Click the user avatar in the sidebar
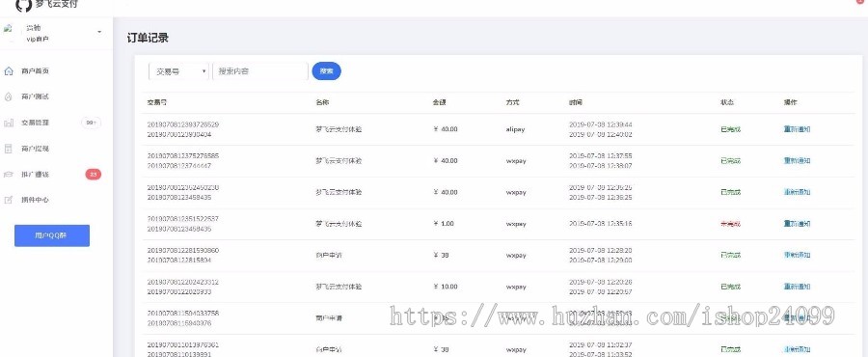The height and width of the screenshot is (357, 868). [x=8, y=28]
